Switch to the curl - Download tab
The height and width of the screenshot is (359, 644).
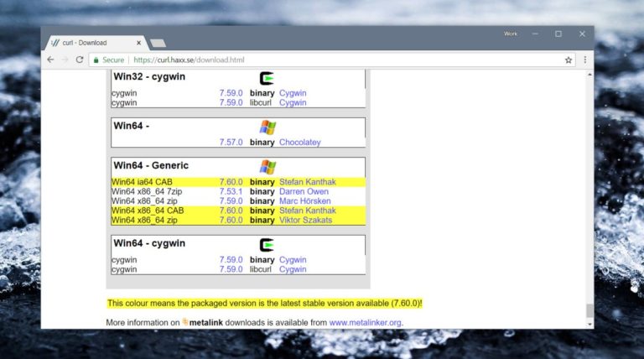tap(92, 42)
